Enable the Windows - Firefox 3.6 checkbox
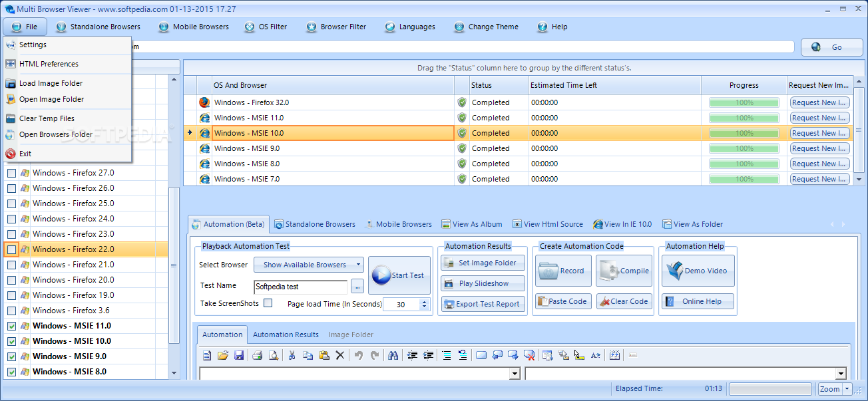The image size is (868, 401). 11,311
